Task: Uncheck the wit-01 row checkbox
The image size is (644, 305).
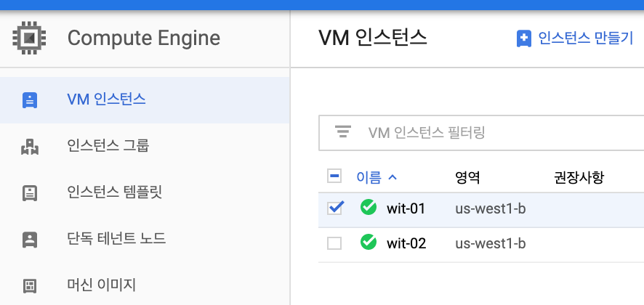Action: pyautogui.click(x=334, y=208)
